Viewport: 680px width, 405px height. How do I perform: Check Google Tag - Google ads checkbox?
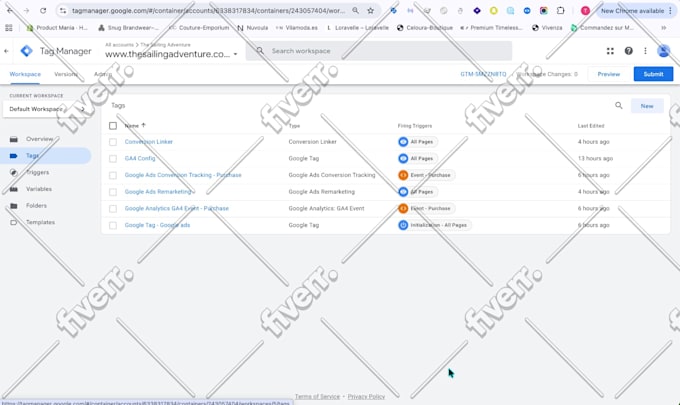(x=113, y=225)
